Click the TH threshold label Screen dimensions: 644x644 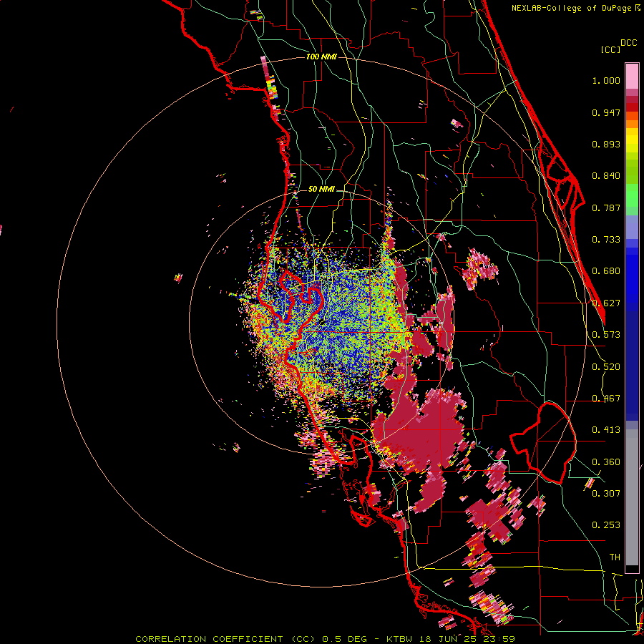click(x=615, y=557)
